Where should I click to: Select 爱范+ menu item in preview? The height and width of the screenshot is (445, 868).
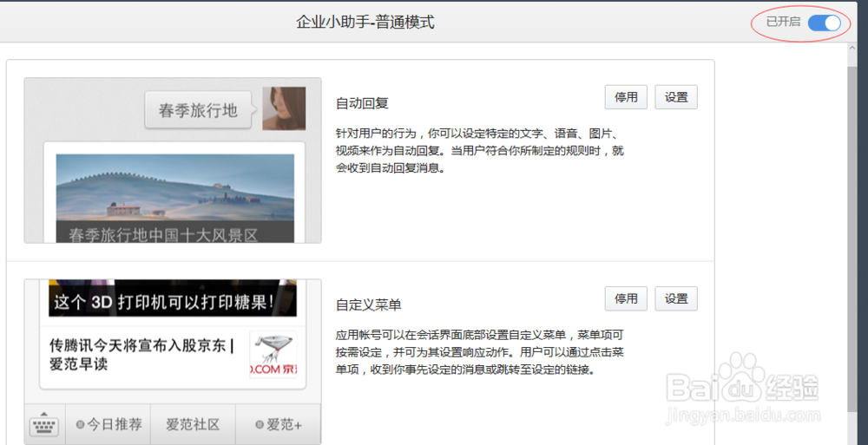tap(279, 425)
